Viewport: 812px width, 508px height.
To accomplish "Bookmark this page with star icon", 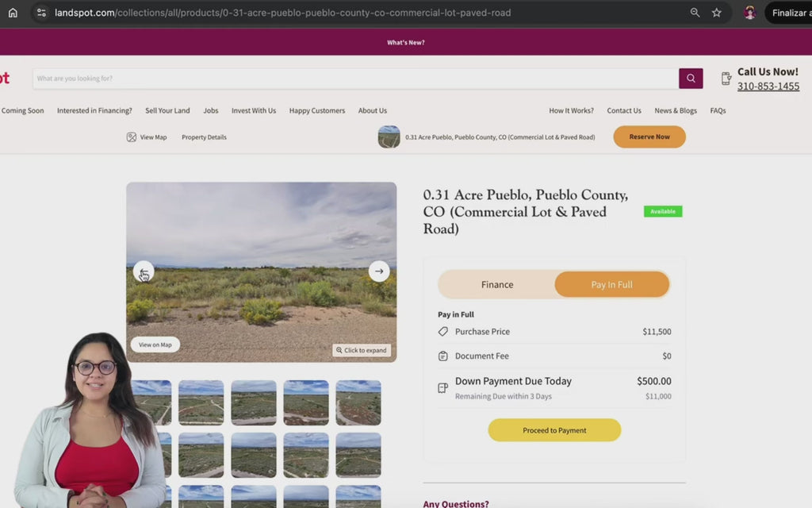I will pos(717,13).
